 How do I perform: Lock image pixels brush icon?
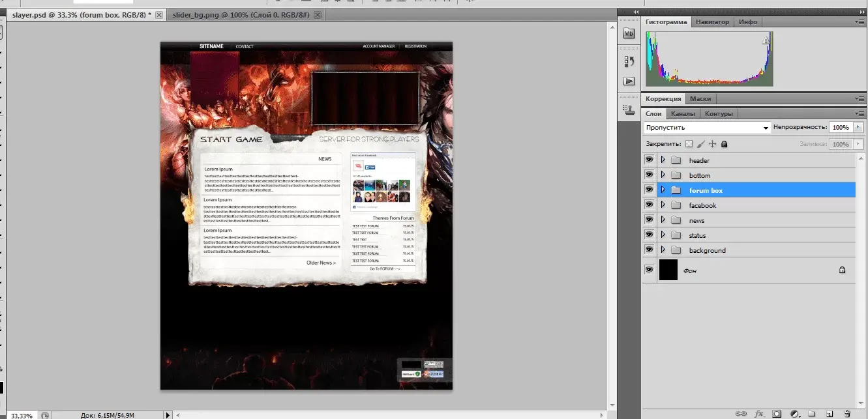pyautogui.click(x=700, y=144)
